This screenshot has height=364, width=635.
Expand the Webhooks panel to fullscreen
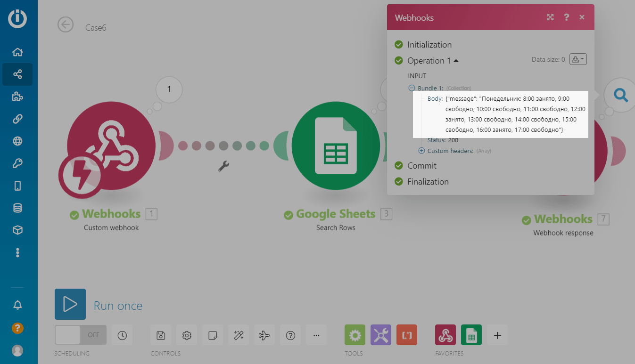click(550, 17)
